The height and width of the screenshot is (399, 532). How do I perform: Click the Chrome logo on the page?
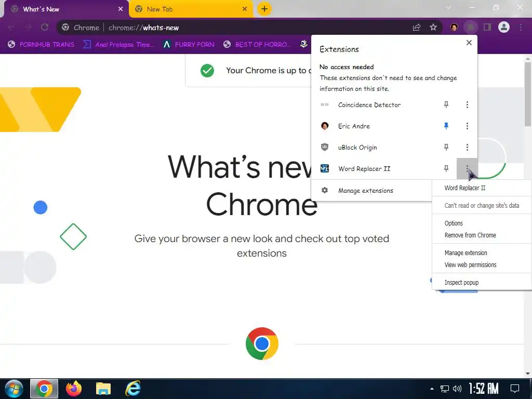(x=262, y=343)
